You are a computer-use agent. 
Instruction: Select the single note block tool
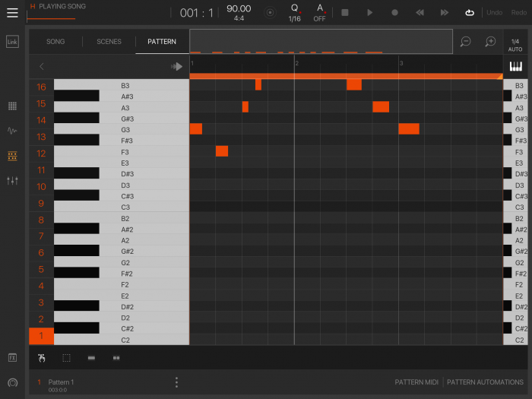(91, 358)
